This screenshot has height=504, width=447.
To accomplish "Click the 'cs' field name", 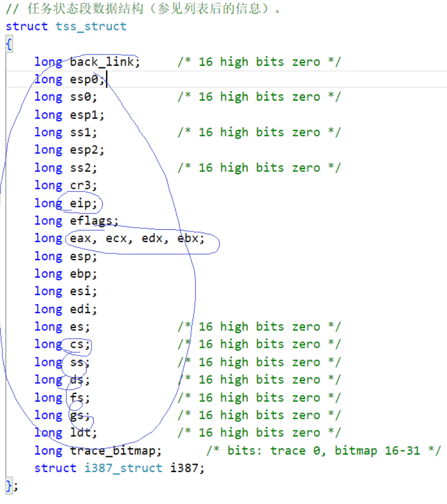I will pyautogui.click(x=77, y=344).
